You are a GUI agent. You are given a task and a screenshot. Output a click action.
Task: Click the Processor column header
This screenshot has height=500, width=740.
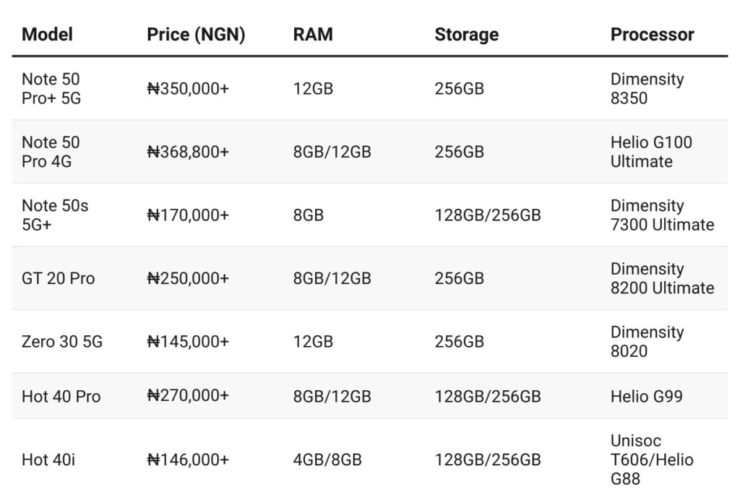click(x=652, y=34)
